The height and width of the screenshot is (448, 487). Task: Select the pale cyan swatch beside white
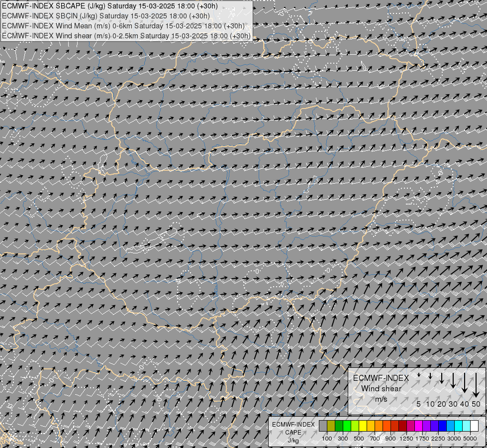[x=466, y=426]
